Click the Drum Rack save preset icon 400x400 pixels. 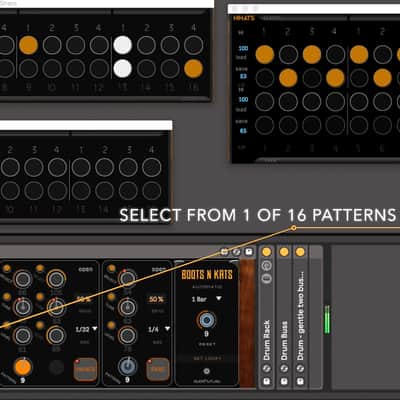(266, 381)
